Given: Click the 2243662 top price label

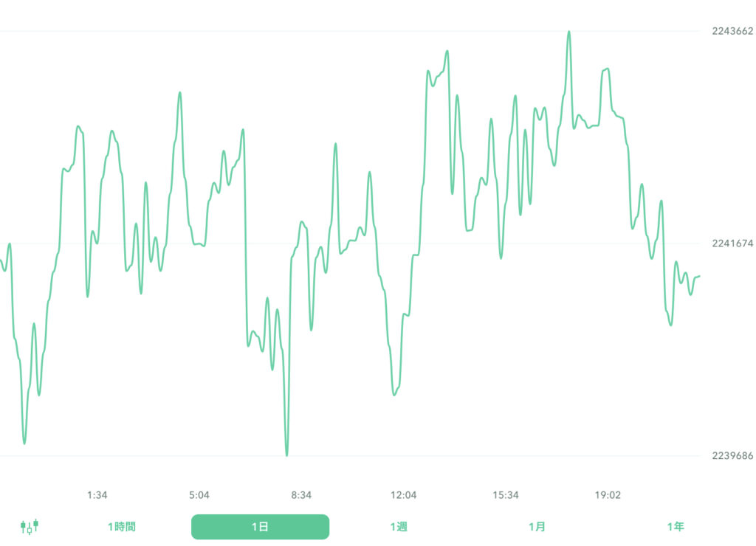Looking at the screenshot, I should 732,31.
